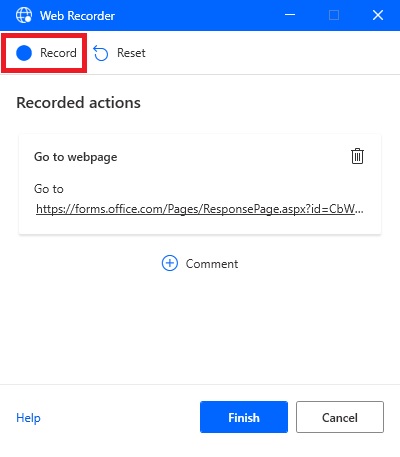Click the Web Recorder title text
Screen dimensions: 400x457
click(x=77, y=16)
